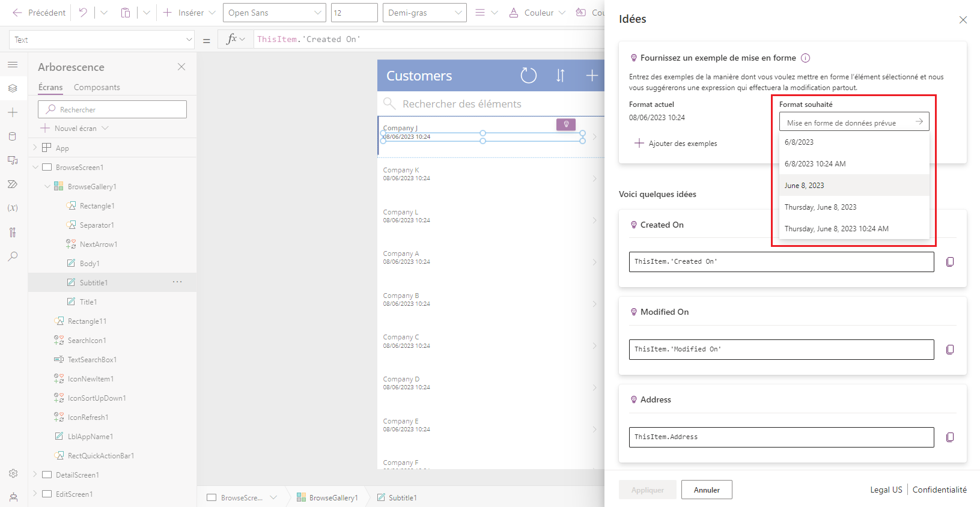Copy the ThisItem.Address formula
The width and height of the screenshot is (980, 507).
coord(950,437)
